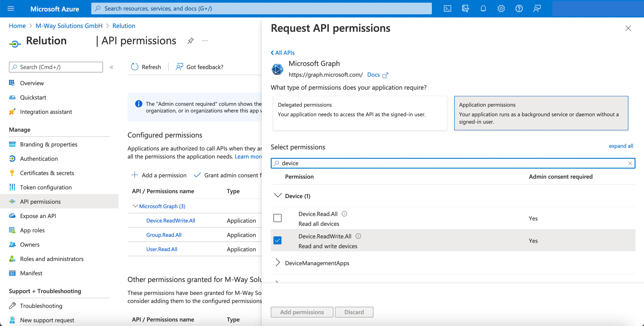The width and height of the screenshot is (644, 326).
Task: Open portal settings gear
Action: [x=501, y=9]
